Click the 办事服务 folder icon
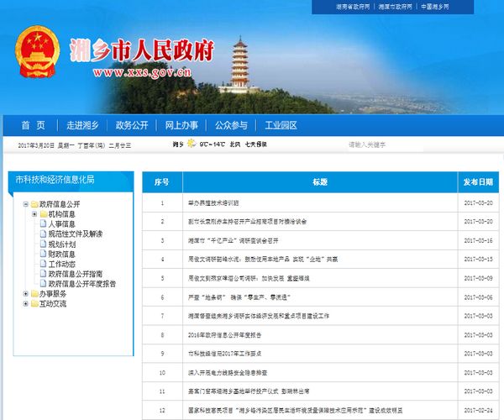 click(34, 294)
